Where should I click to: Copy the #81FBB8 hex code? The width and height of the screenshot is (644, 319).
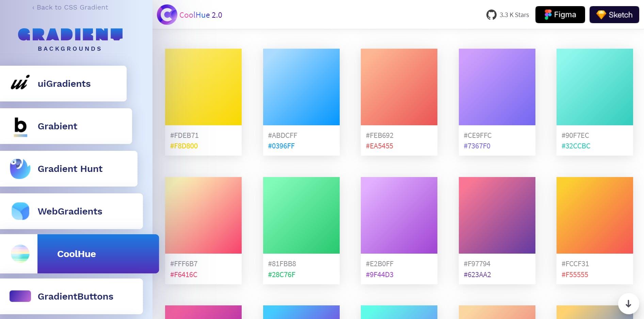(x=282, y=264)
